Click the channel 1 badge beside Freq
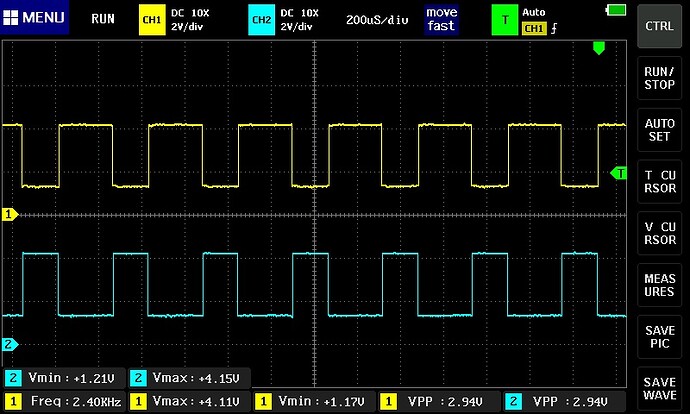The image size is (690, 414). 13,401
